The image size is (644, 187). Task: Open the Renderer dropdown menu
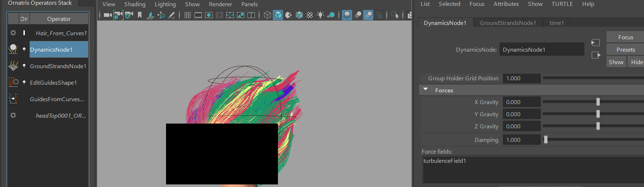point(220,4)
